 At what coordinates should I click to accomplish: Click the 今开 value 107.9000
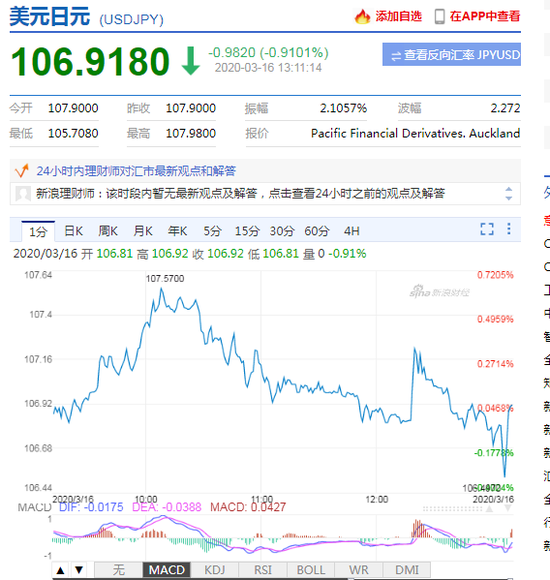[73, 108]
